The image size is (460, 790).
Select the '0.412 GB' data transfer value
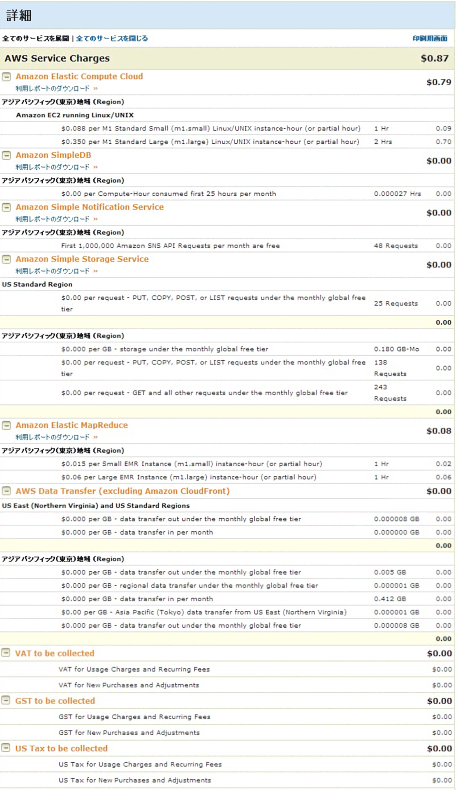pyautogui.click(x=390, y=599)
